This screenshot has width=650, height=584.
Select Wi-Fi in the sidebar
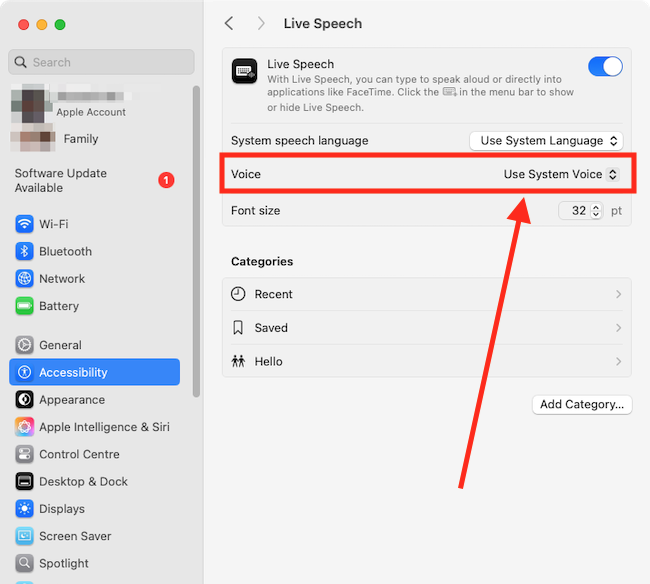click(95, 224)
